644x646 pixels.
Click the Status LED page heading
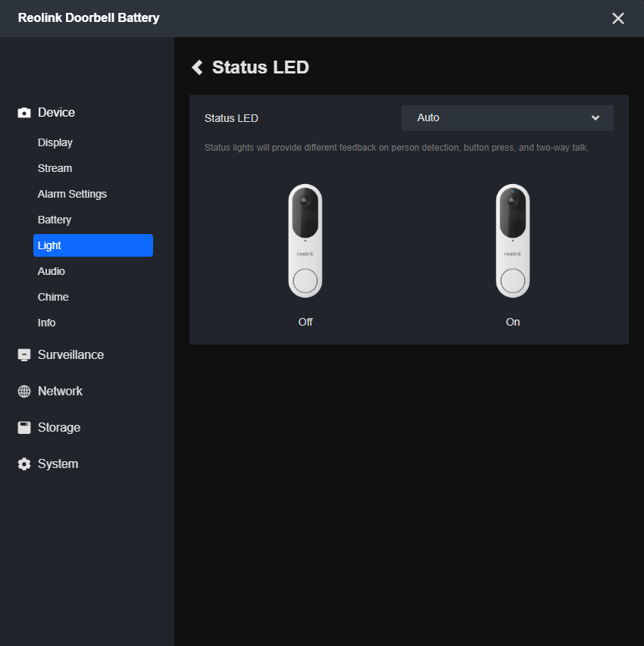(x=261, y=67)
